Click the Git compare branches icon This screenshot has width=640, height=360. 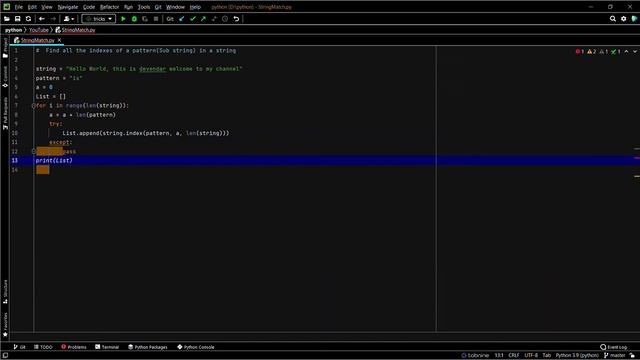pyautogui.click(x=214, y=19)
